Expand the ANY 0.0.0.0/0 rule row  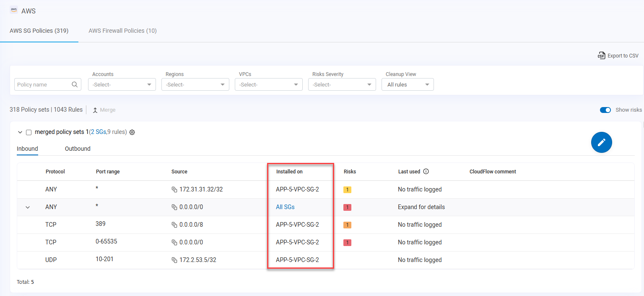[x=28, y=207]
